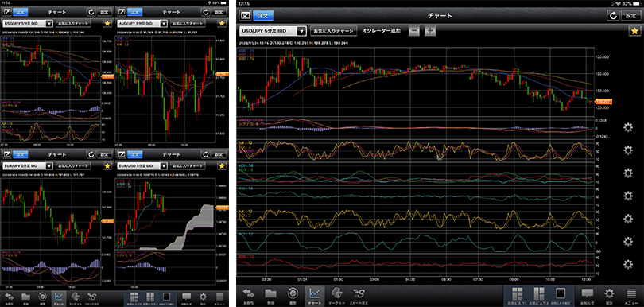This screenshot has height=307, width=644.
Task: Click お気に入りチャート button on right chart
Action: point(332,31)
